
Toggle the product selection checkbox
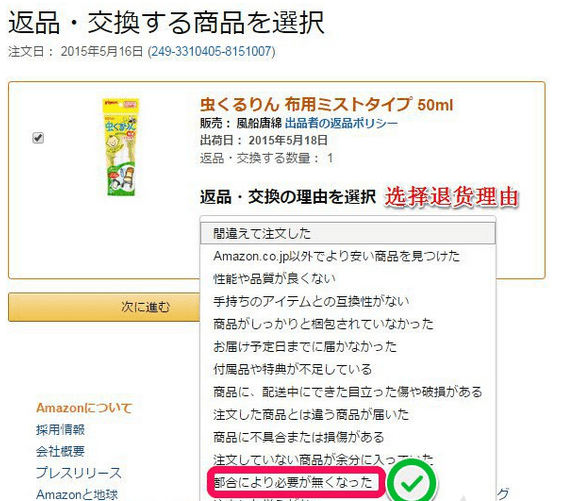(x=38, y=138)
